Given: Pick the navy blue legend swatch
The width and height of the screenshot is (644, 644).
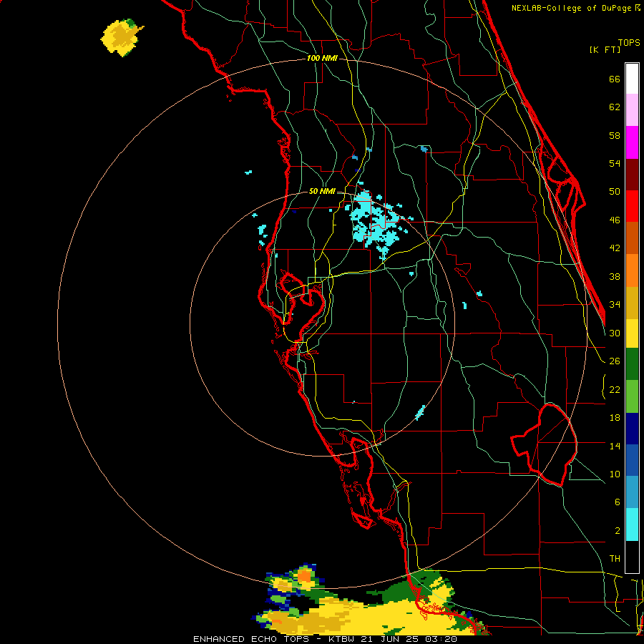Looking at the screenshot, I should [632, 429].
